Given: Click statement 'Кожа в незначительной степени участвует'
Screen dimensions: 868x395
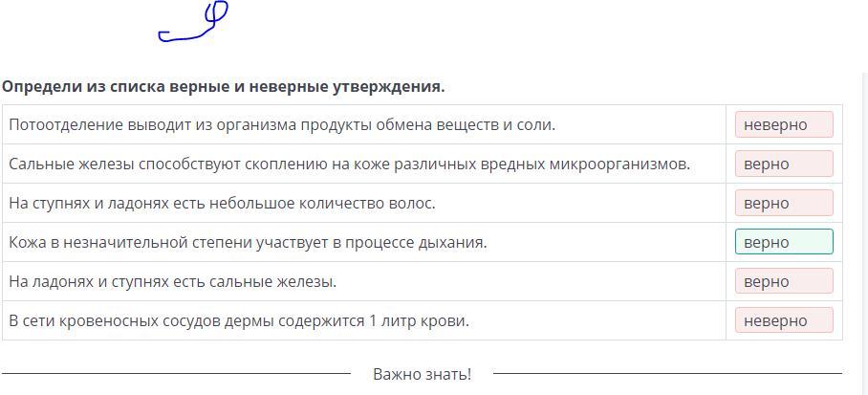Looking at the screenshot, I should (248, 242).
